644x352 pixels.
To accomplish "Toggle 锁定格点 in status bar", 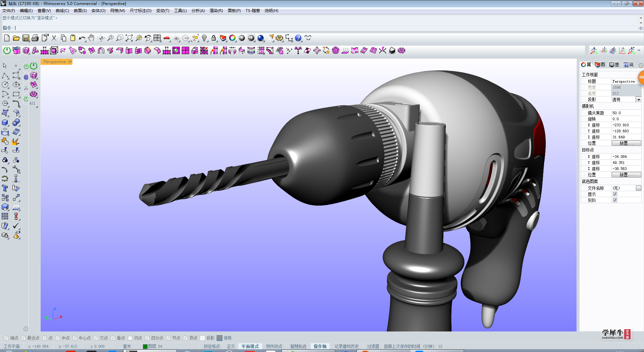I will [x=212, y=346].
